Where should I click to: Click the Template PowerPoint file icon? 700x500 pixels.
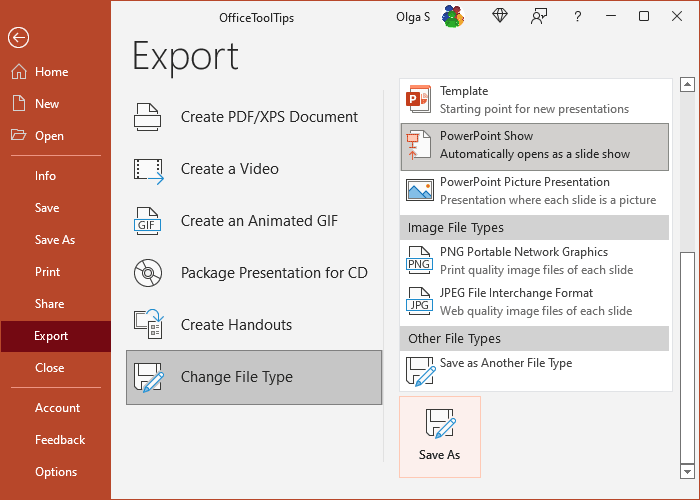tap(418, 99)
